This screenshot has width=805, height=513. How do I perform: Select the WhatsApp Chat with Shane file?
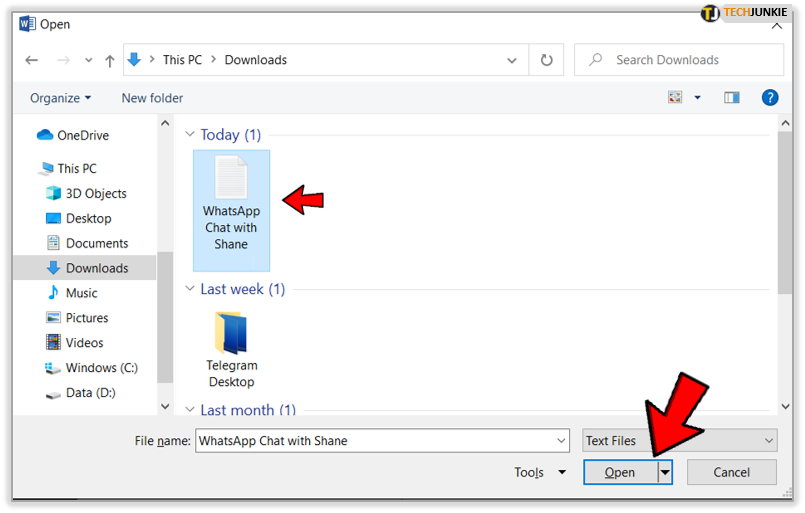click(231, 210)
